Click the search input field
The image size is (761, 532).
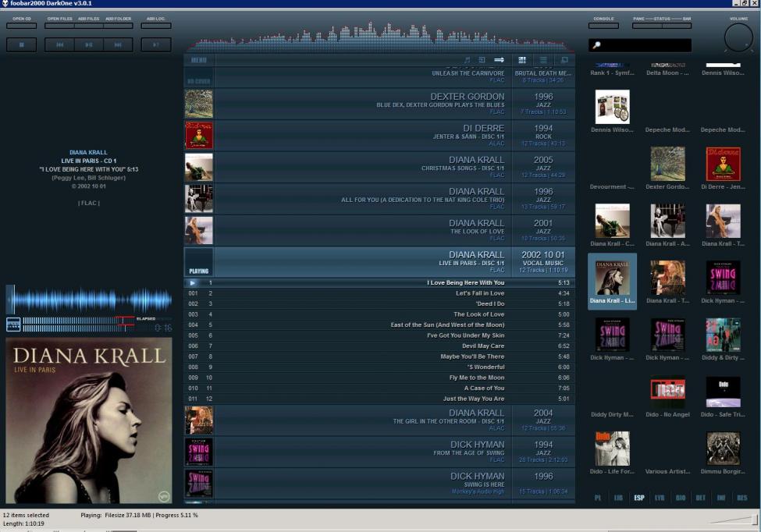640,45
